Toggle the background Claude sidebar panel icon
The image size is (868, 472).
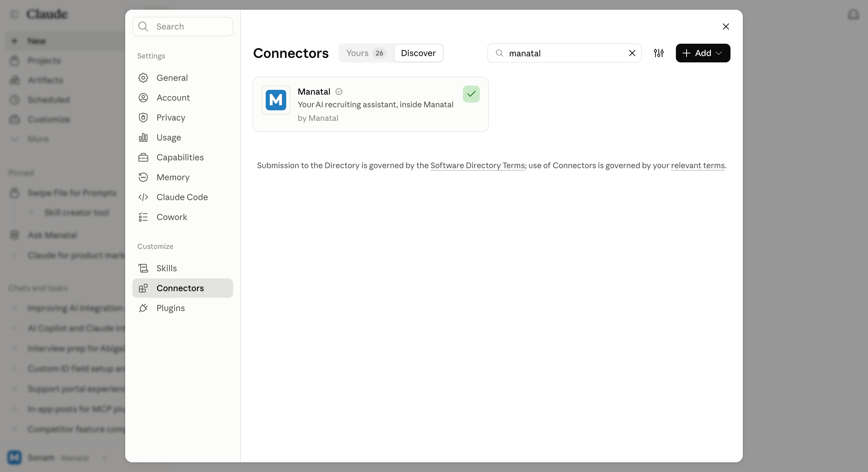14,14
